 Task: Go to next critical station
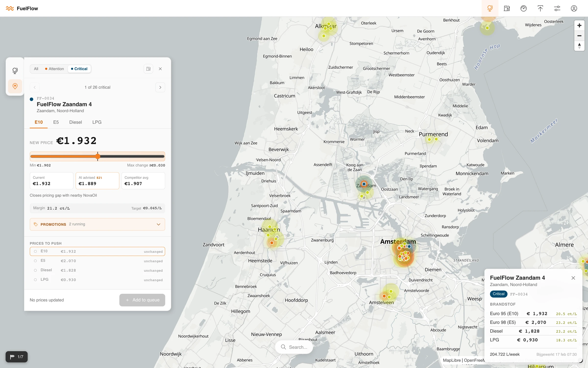[160, 87]
